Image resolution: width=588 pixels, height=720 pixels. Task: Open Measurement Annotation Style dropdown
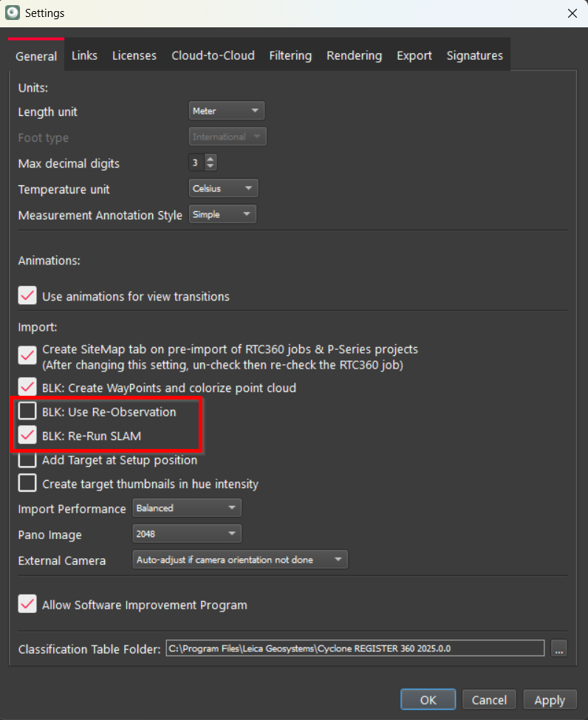222,215
